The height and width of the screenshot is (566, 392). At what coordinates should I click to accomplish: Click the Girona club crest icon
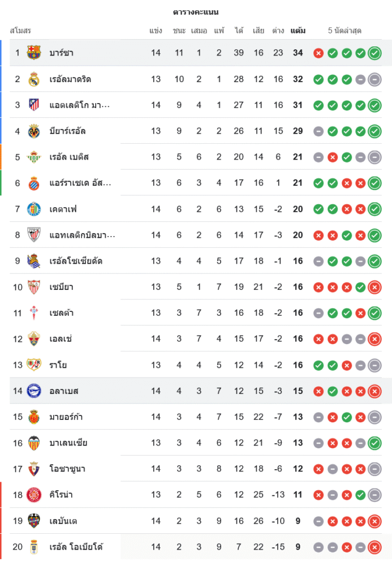(x=34, y=495)
